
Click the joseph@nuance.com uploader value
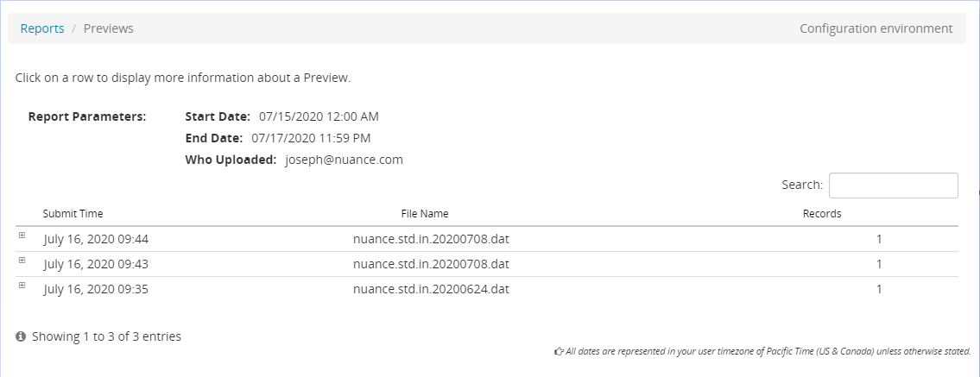(344, 160)
